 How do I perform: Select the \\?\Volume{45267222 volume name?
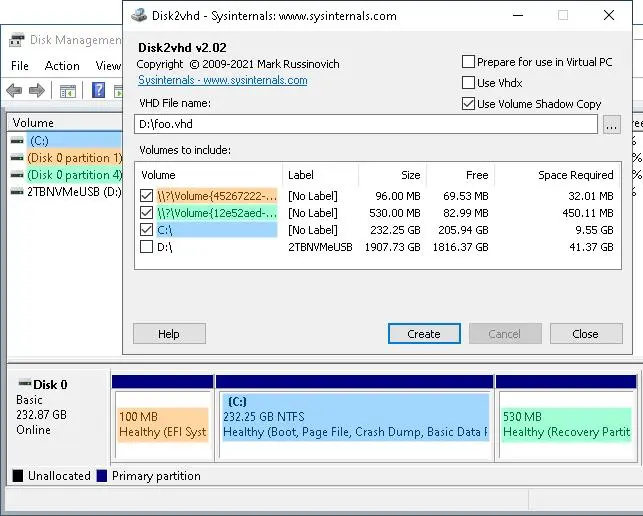[217, 196]
